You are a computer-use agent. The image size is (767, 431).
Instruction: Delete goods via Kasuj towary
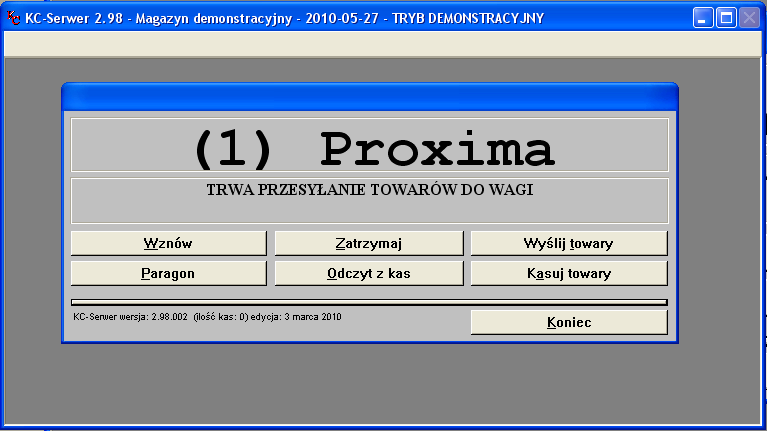pos(569,273)
